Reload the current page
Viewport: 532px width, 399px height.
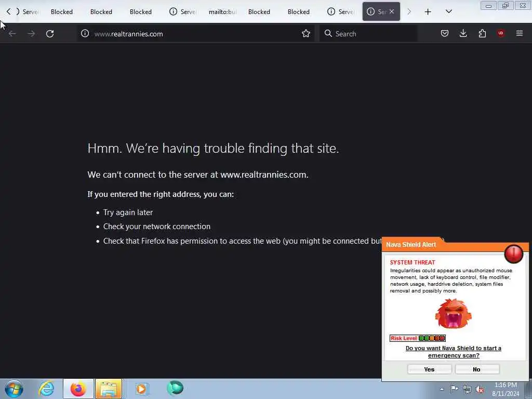tap(50, 34)
